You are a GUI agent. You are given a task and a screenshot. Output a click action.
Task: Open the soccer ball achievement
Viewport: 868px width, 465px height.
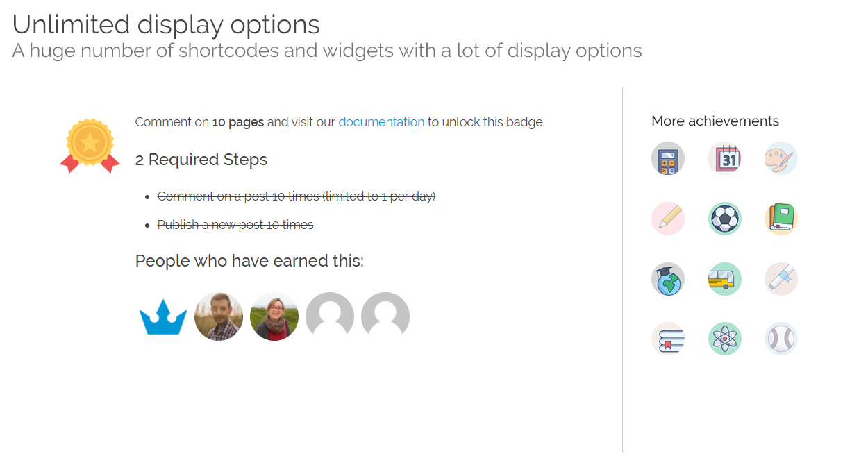[725, 219]
